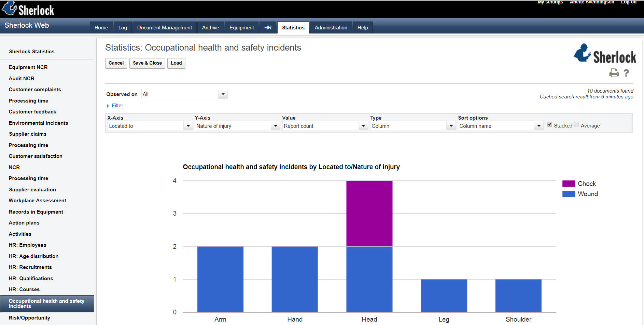644x325 pixels.
Task: Click Chock purple legend swatch
Action: [569, 184]
